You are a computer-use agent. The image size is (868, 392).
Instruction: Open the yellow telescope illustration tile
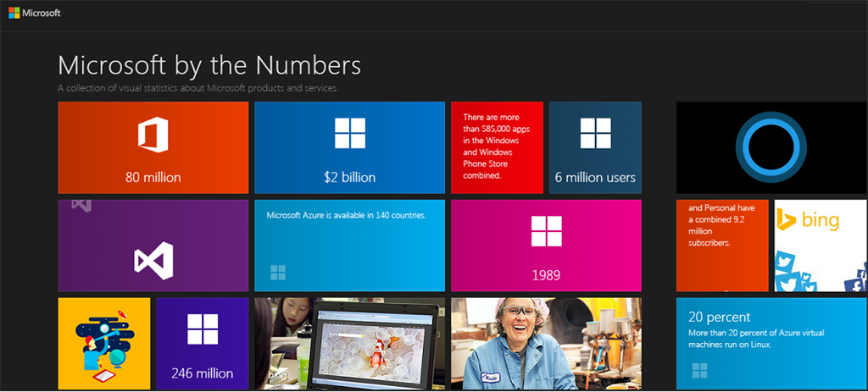coord(104,344)
